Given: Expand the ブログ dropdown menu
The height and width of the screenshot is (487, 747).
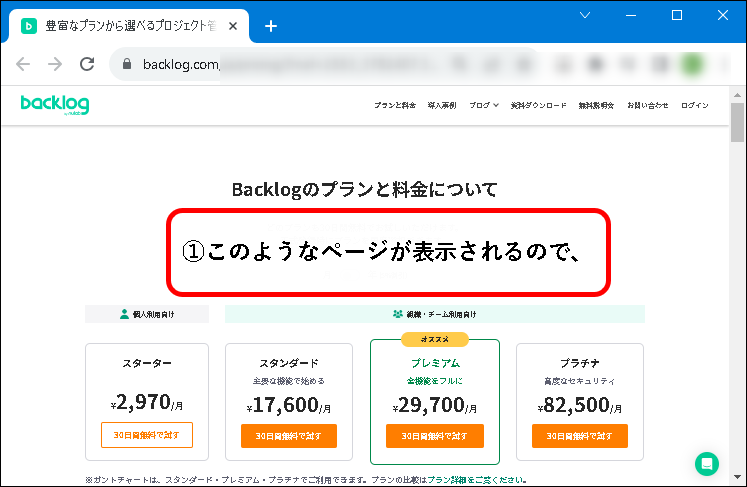Looking at the screenshot, I should pos(484,105).
